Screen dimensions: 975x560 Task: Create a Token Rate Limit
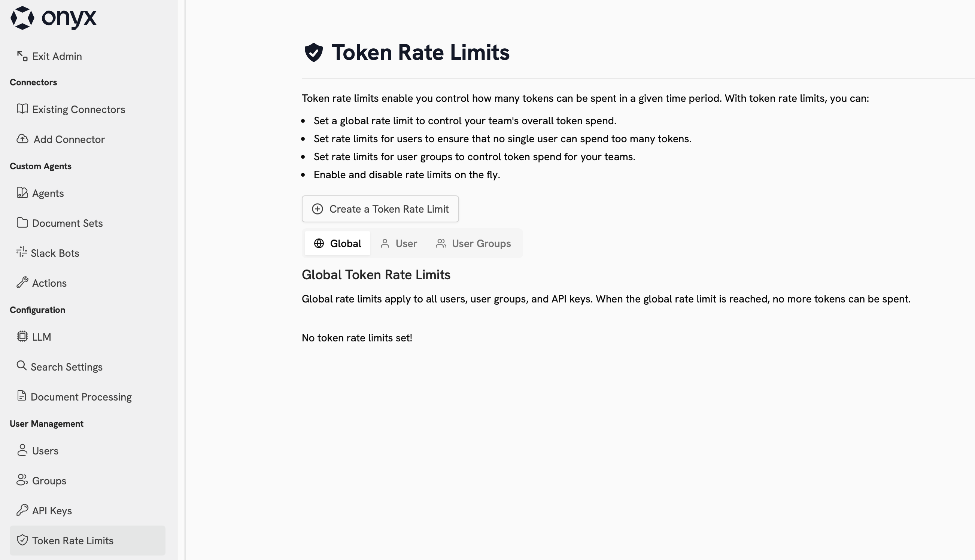[x=380, y=209]
